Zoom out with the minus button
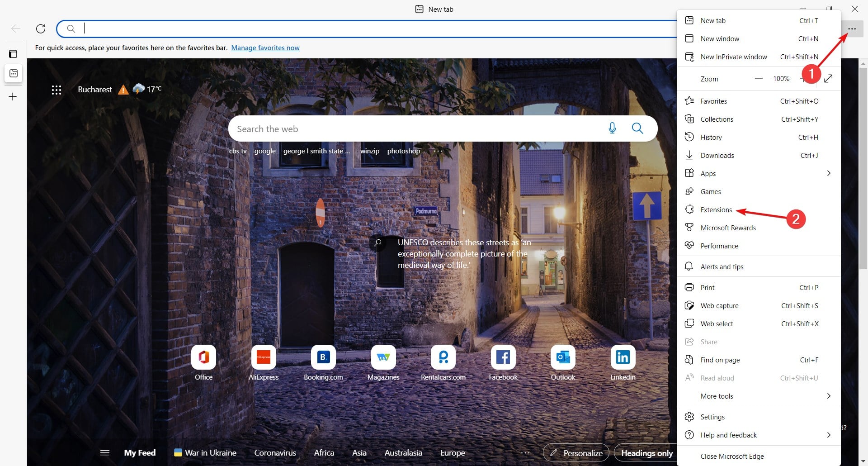This screenshot has height=466, width=868. (x=759, y=79)
